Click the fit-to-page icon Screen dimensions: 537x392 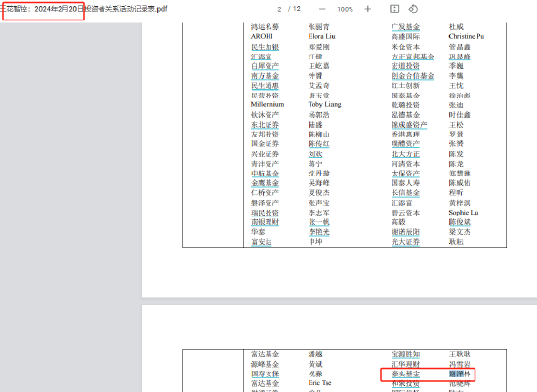(x=394, y=9)
